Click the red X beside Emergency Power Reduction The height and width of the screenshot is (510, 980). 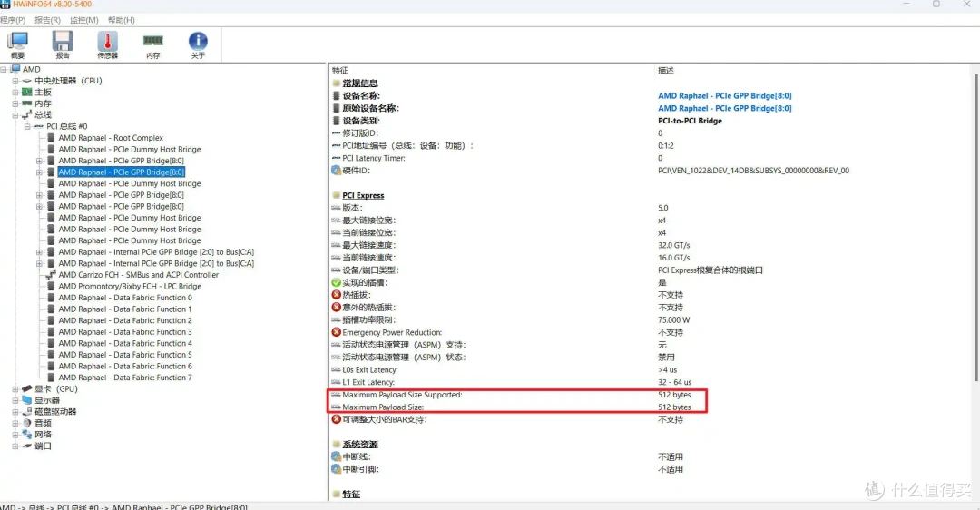point(337,332)
